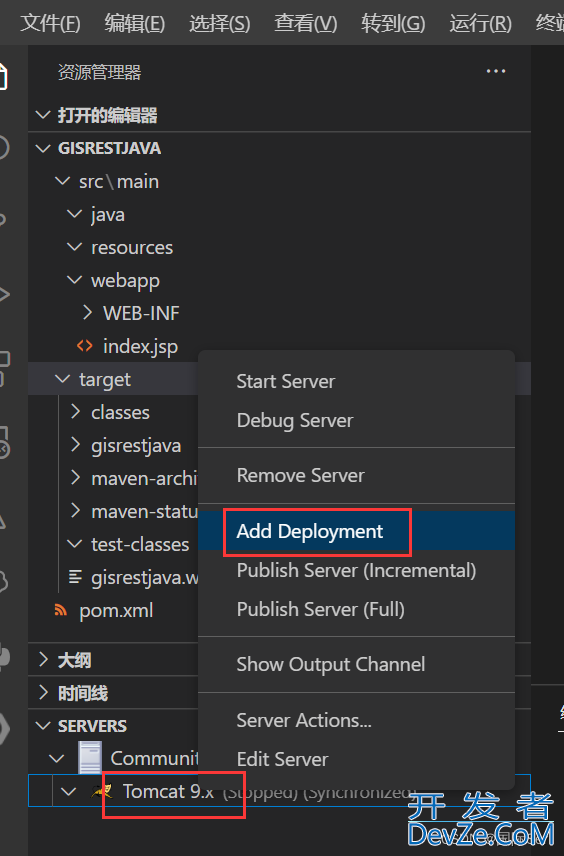The width and height of the screenshot is (564, 856).
Task: Click the pom.xml RSS-style icon
Action: coord(61,610)
